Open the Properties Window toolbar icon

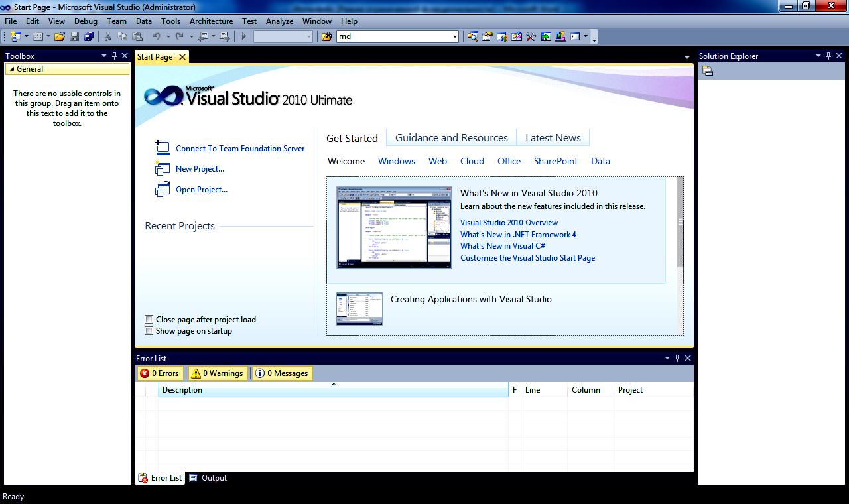[488, 36]
